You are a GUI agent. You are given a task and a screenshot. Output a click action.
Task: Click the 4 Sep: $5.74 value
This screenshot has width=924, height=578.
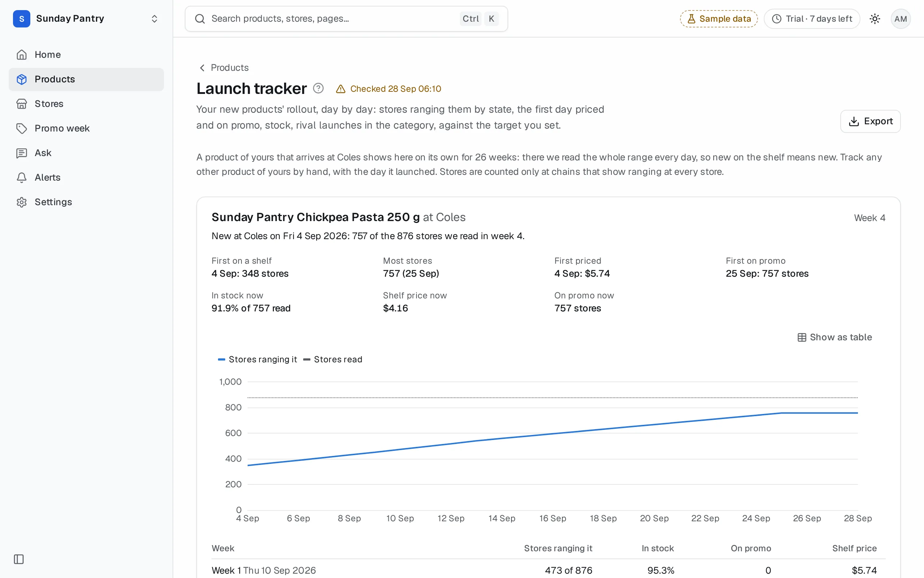582,273
